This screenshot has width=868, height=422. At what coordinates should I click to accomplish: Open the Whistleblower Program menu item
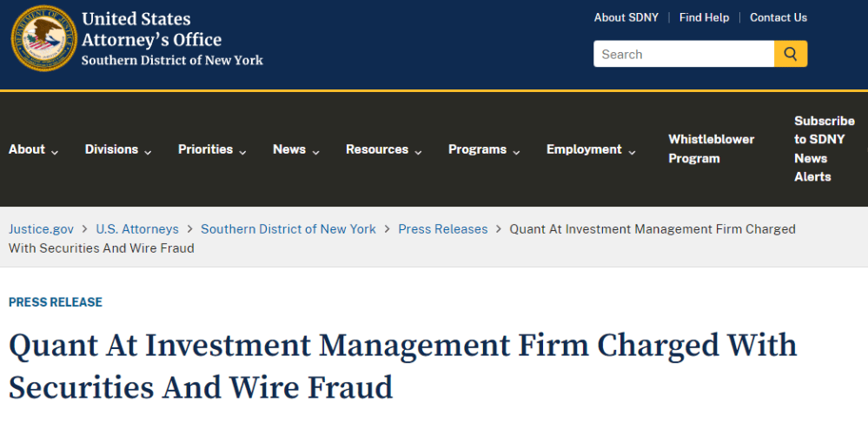[x=711, y=148]
